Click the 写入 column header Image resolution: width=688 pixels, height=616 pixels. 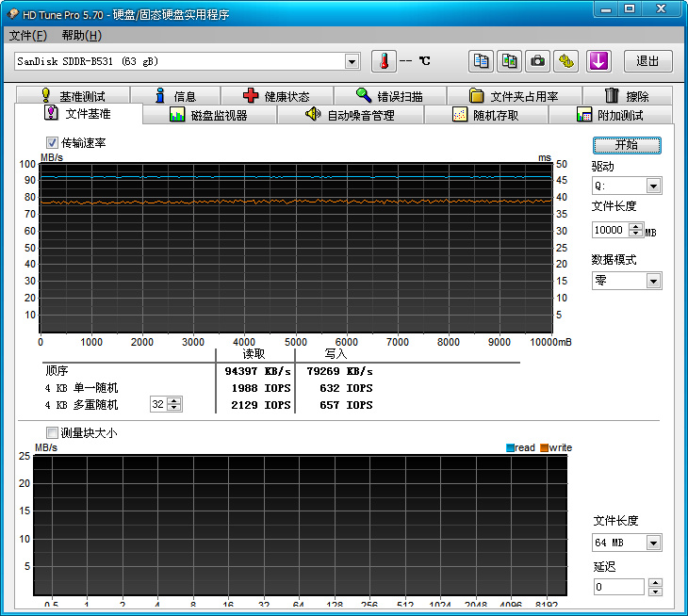pos(336,354)
